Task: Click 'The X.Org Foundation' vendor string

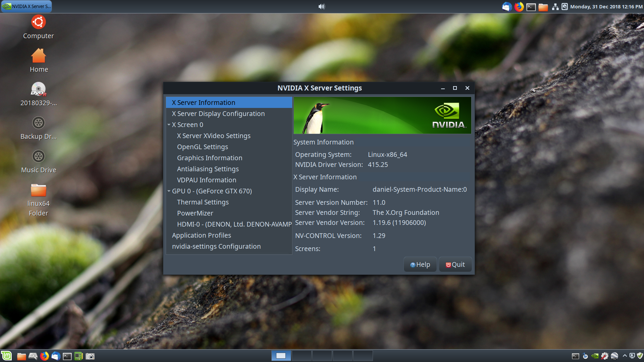Action: pos(406,213)
